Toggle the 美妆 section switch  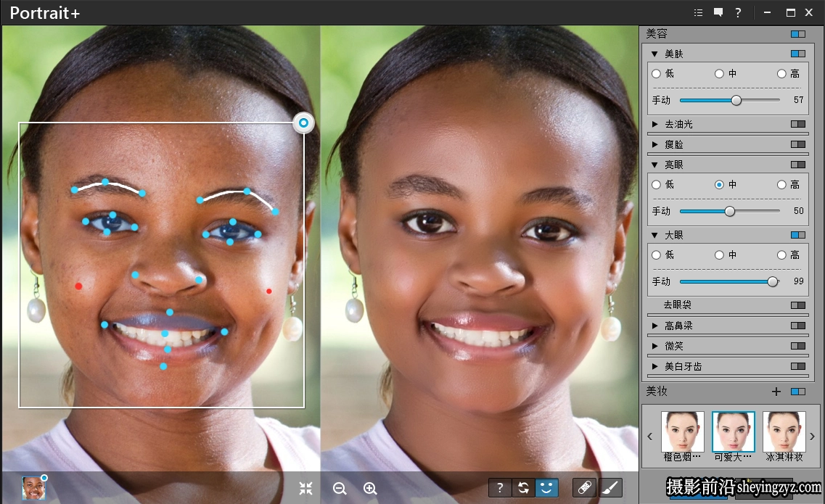(797, 392)
